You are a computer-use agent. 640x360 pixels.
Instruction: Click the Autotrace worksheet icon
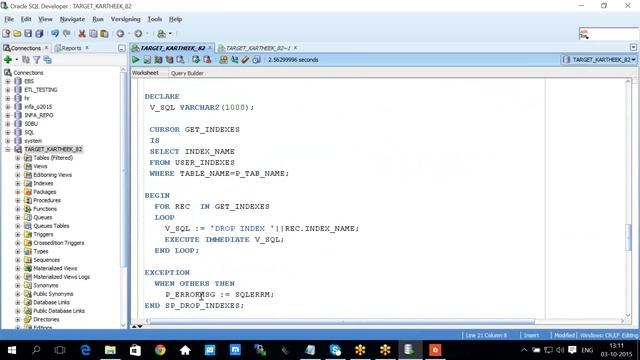coord(169,60)
